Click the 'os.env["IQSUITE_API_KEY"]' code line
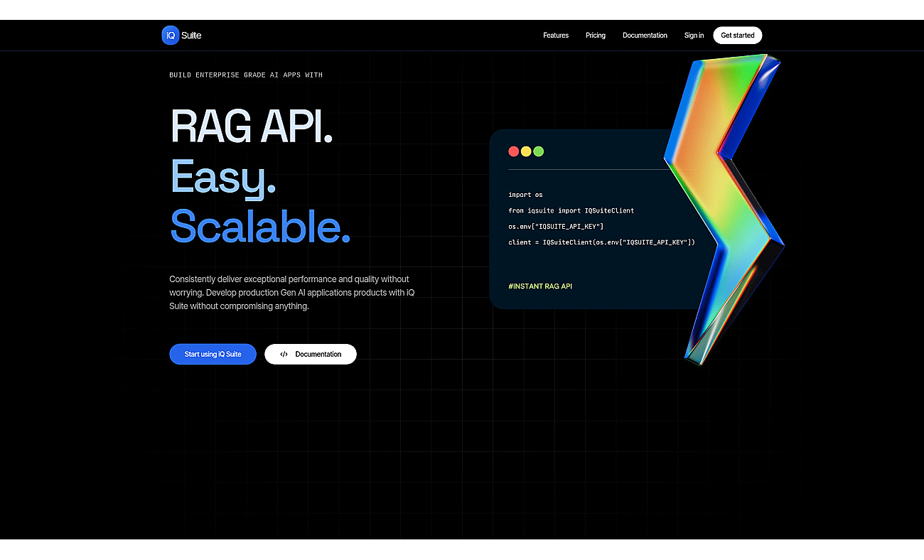The image size is (924, 560). (x=556, y=226)
